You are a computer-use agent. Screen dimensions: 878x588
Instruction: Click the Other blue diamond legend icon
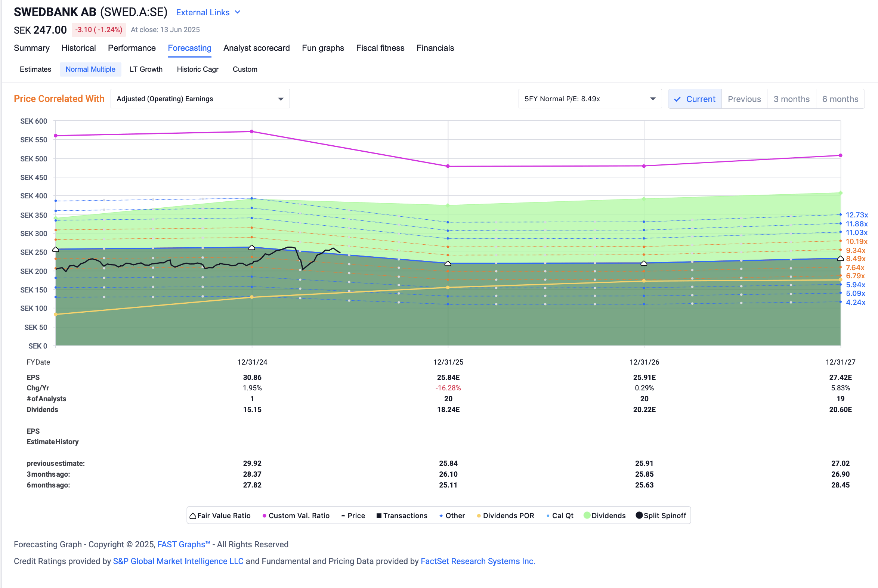(x=441, y=516)
